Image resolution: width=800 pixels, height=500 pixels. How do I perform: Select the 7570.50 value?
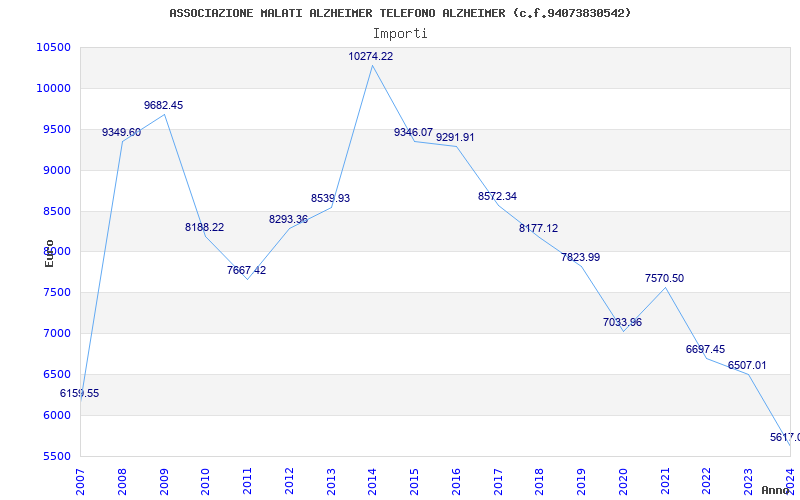[x=664, y=279]
